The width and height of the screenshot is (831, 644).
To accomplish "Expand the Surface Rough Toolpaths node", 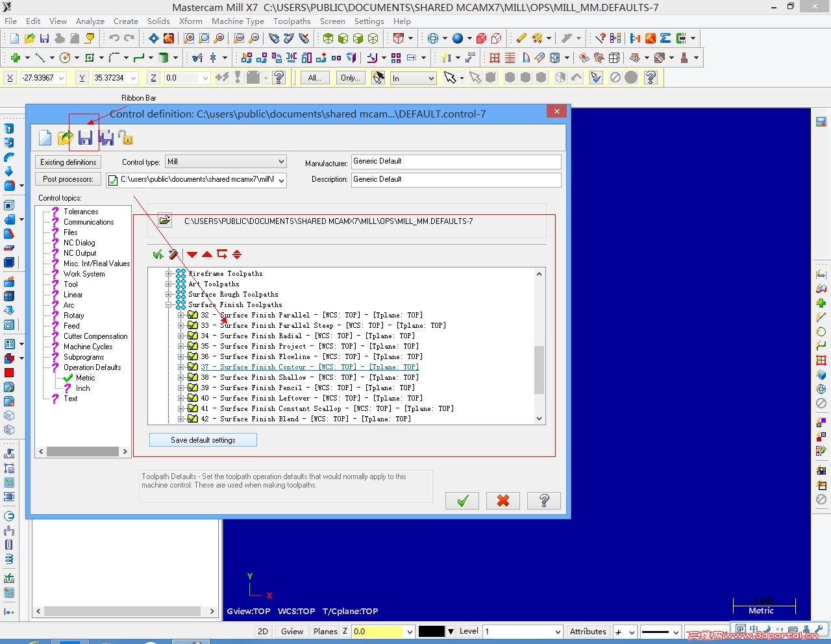I will point(169,294).
